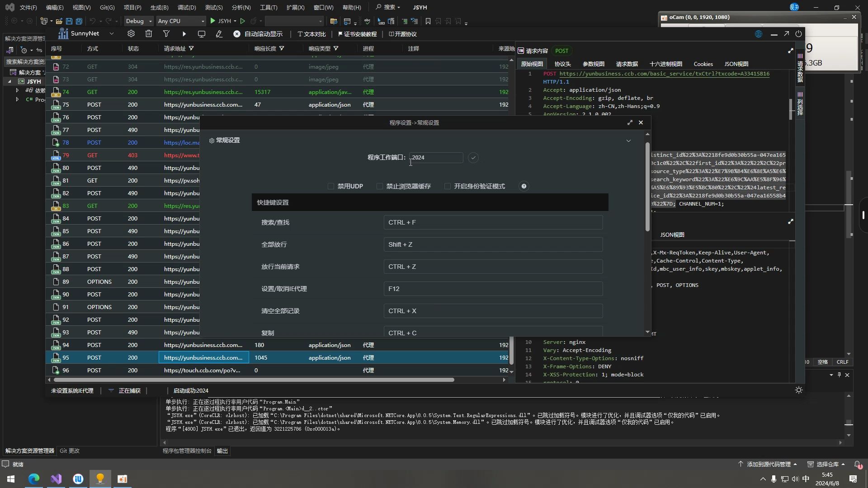Click the request list vertical scrollbar thumb
Screen dimensions: 868x488
pyautogui.click(x=511, y=350)
